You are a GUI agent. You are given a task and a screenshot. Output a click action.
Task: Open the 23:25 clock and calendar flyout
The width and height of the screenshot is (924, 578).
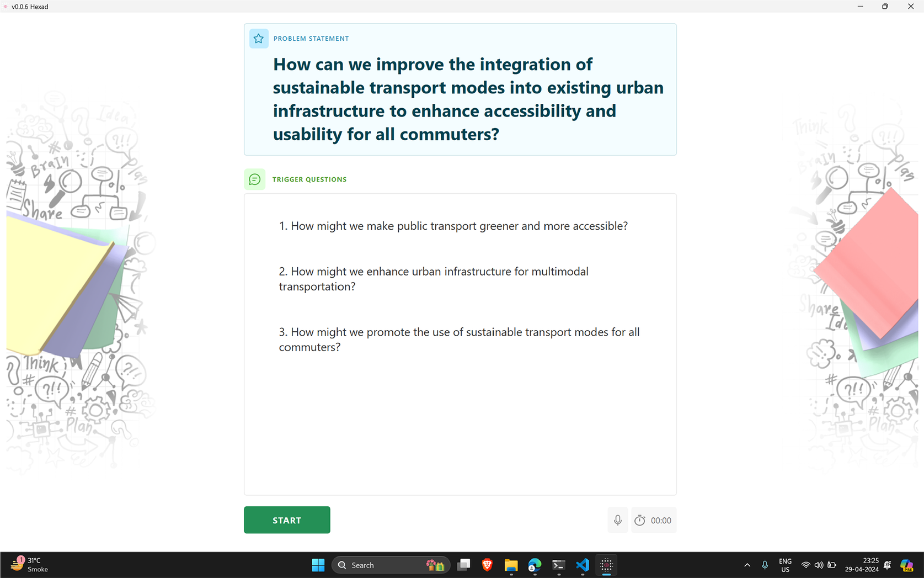(x=862, y=565)
